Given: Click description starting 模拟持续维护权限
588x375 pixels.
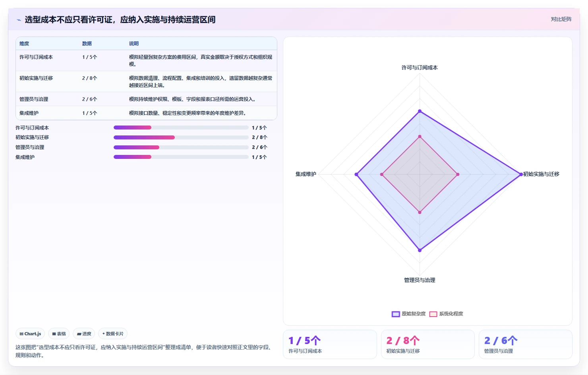Looking at the screenshot, I should tap(192, 99).
